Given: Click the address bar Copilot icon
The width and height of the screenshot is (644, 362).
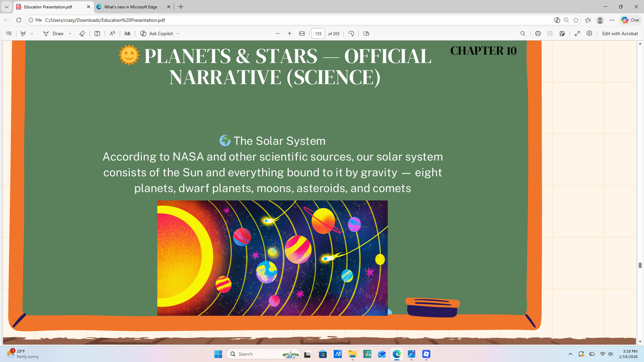Looking at the screenshot, I should coord(557,20).
